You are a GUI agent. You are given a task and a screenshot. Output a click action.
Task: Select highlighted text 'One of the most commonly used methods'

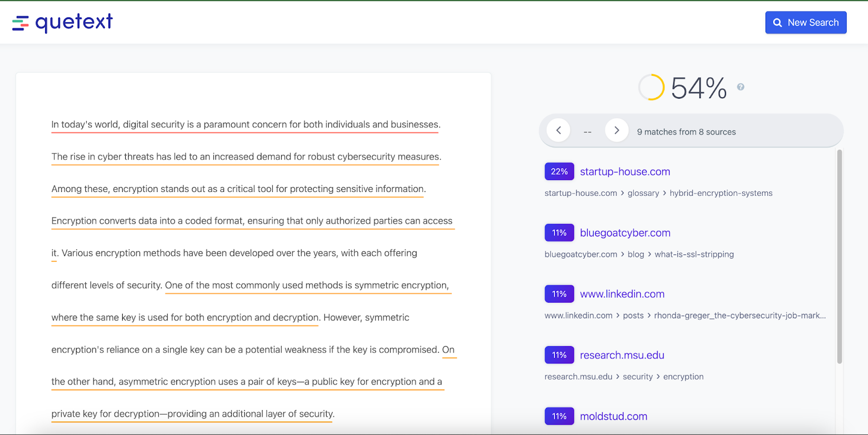pyautogui.click(x=307, y=285)
